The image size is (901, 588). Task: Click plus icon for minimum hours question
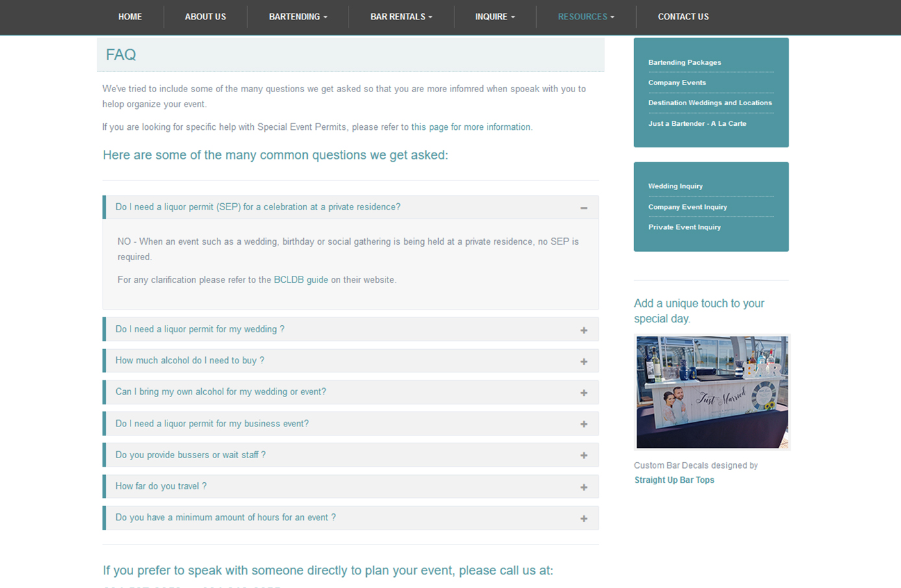pyautogui.click(x=584, y=519)
